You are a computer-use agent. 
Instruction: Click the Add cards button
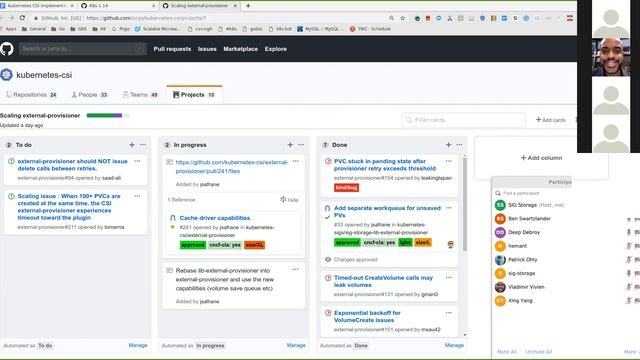[550, 120]
